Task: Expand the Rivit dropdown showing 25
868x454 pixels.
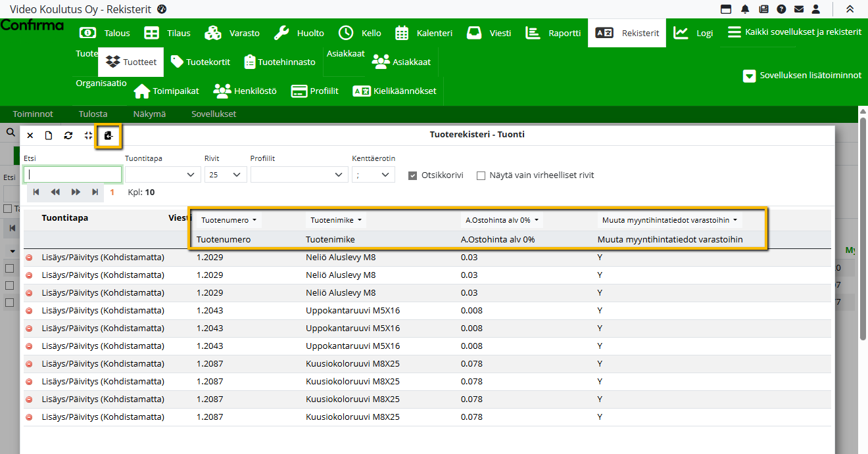Action: [226, 175]
